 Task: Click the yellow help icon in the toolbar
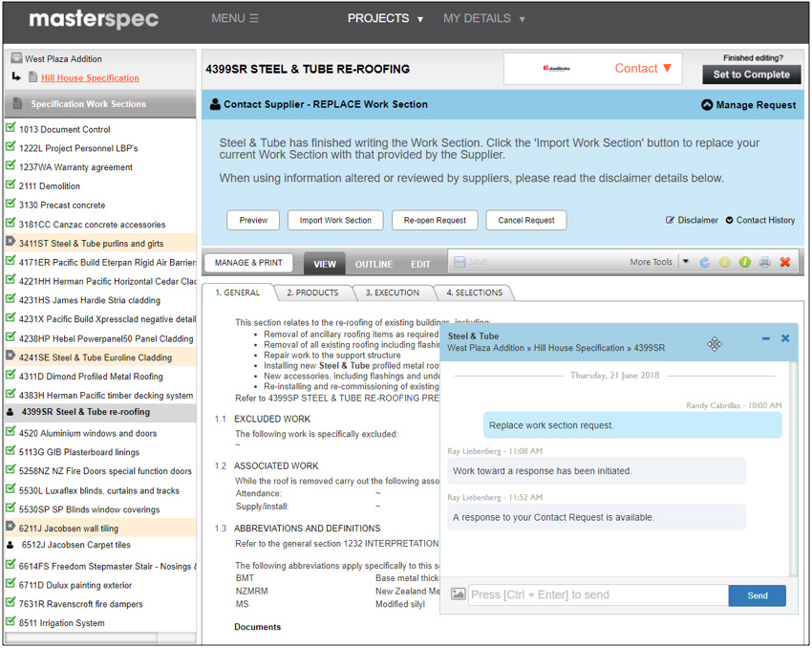pyautogui.click(x=724, y=263)
